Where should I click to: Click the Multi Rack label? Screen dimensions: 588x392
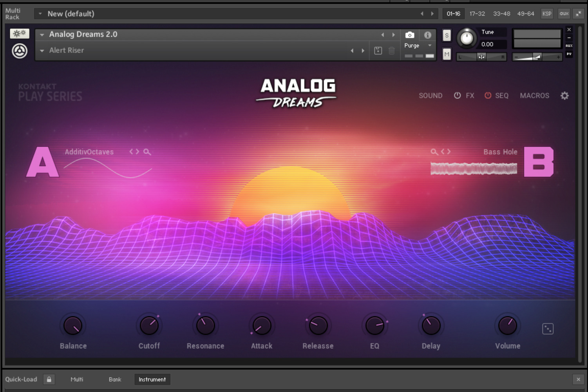coord(13,14)
